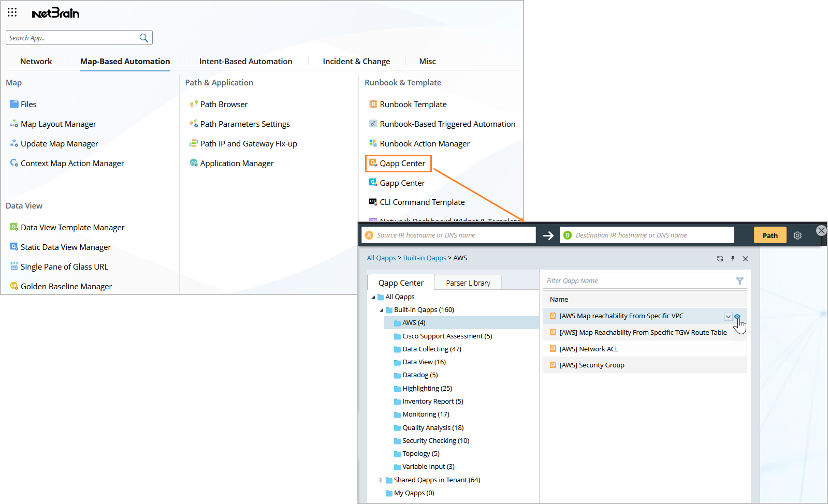
Task: Expand Shared Qapps in Tenant node
Action: coord(381,480)
